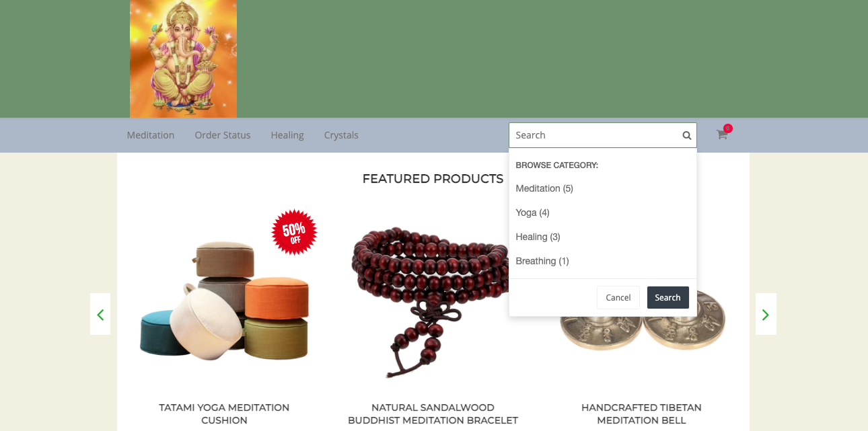Open the shopping cart icon
This screenshot has height=431, width=868.
coord(722,134)
